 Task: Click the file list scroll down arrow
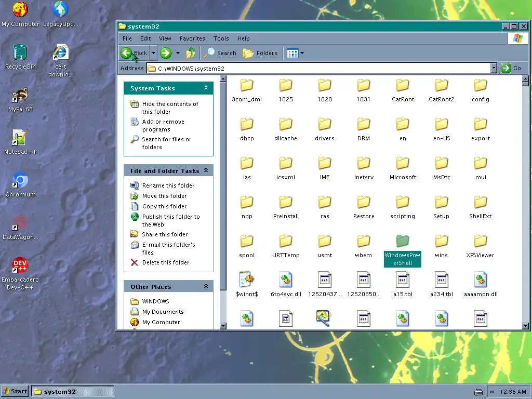[x=526, y=326]
